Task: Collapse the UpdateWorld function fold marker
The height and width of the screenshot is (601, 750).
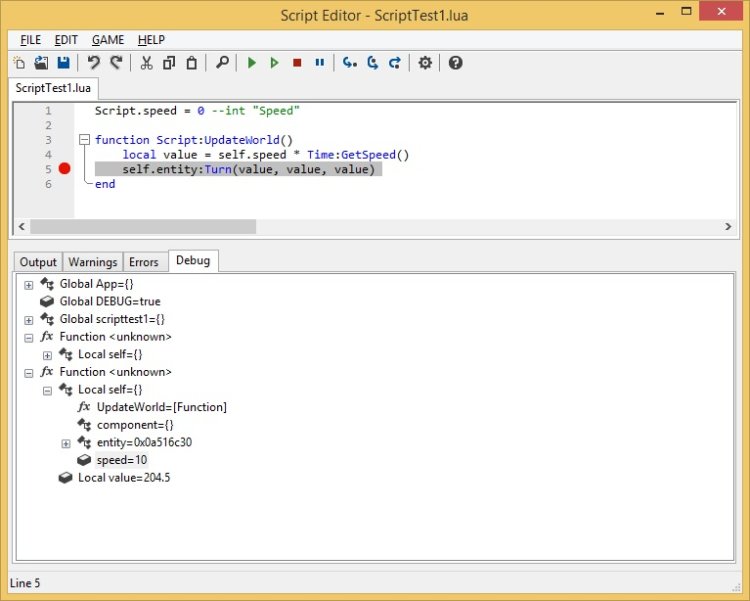Action: click(x=84, y=140)
